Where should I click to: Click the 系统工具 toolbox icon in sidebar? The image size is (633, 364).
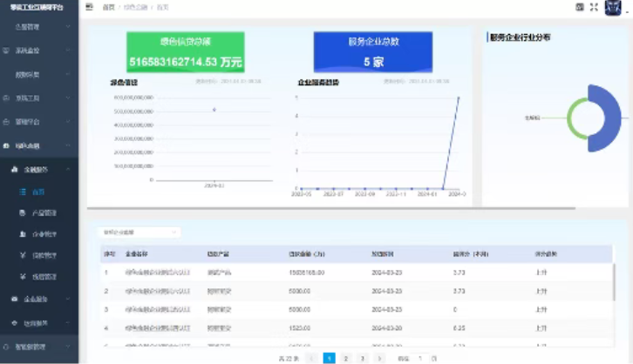[x=6, y=98]
